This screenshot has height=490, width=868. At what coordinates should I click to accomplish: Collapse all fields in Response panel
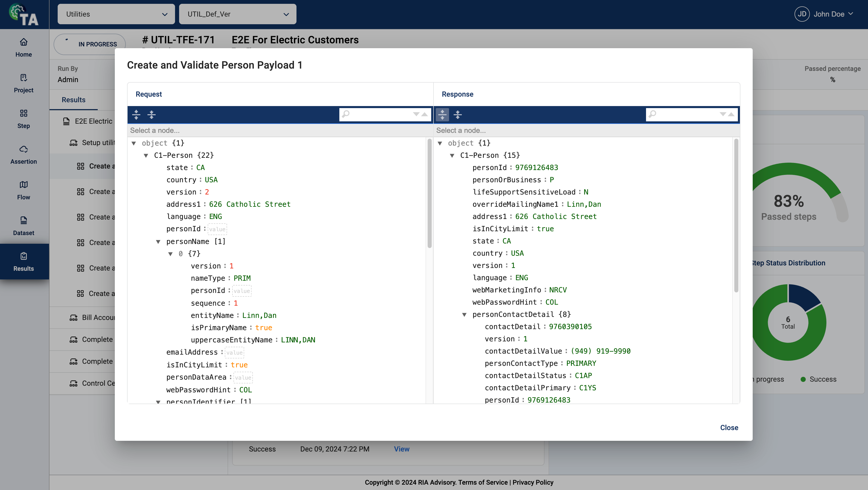[x=457, y=114]
